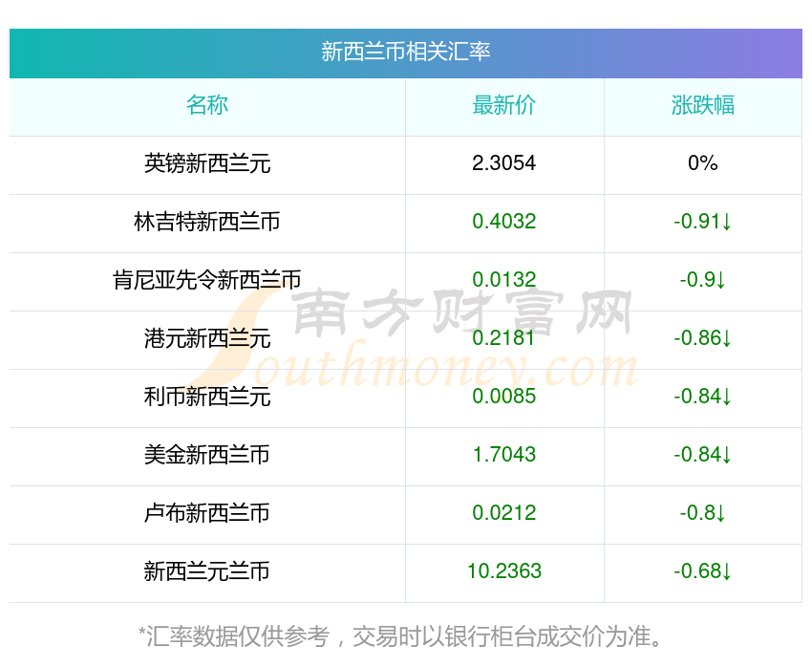
Task: Click the -0.84↓ value in 美金新西兰币 row
Action: (x=703, y=455)
